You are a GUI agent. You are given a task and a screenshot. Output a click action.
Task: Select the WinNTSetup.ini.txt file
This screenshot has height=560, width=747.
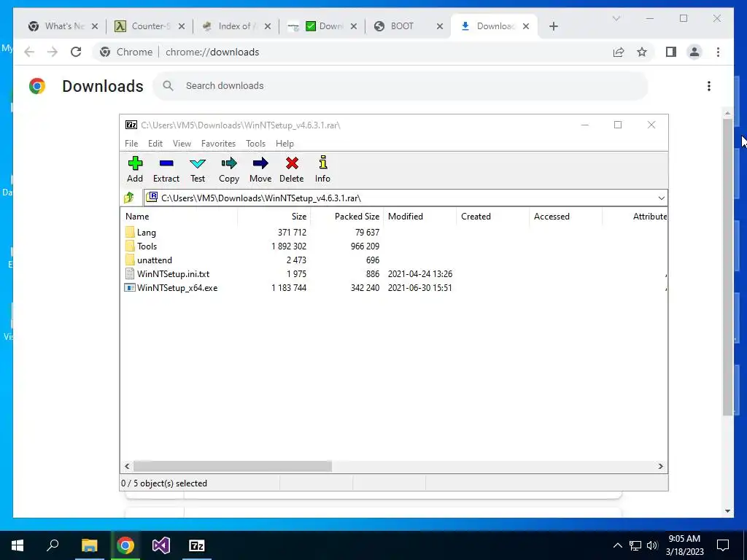tap(173, 274)
